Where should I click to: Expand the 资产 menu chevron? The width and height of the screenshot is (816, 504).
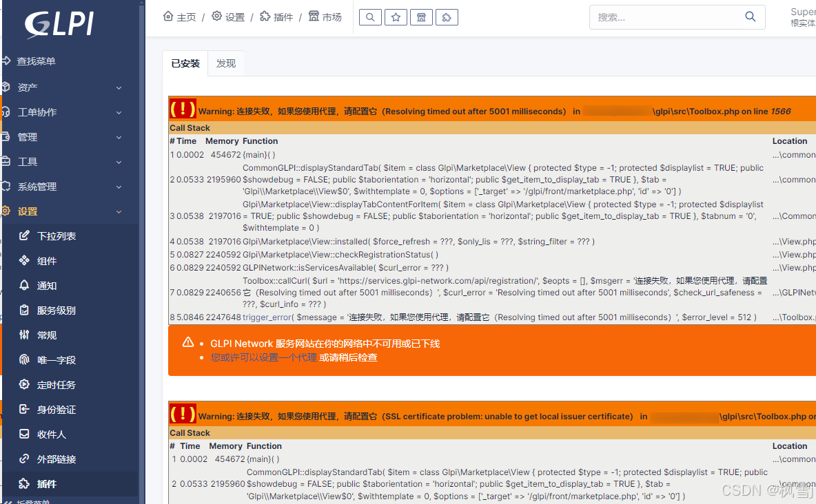(119, 88)
